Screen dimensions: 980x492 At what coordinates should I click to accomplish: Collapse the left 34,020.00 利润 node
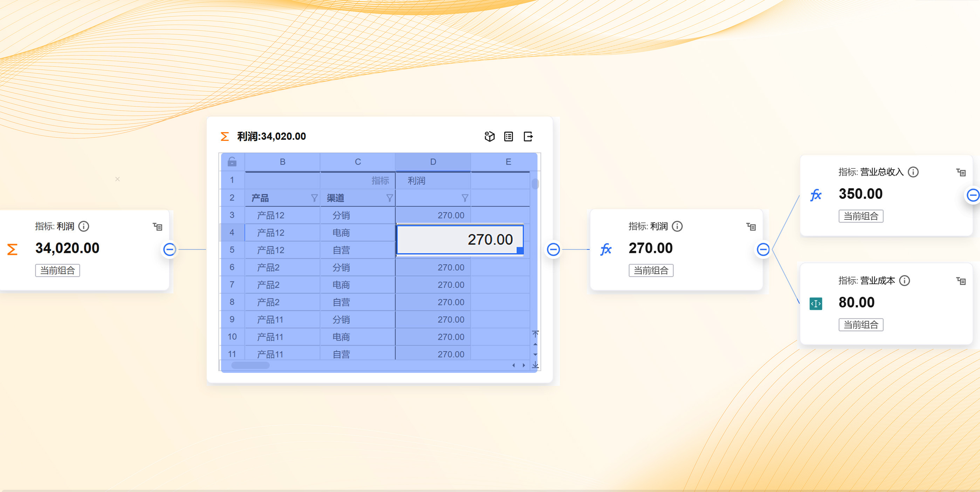pos(169,249)
